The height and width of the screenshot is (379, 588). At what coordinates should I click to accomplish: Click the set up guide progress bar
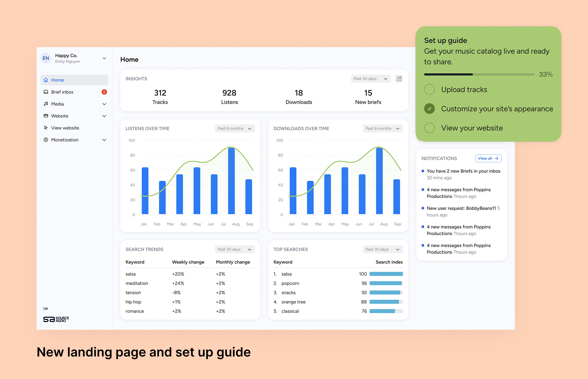[479, 75]
